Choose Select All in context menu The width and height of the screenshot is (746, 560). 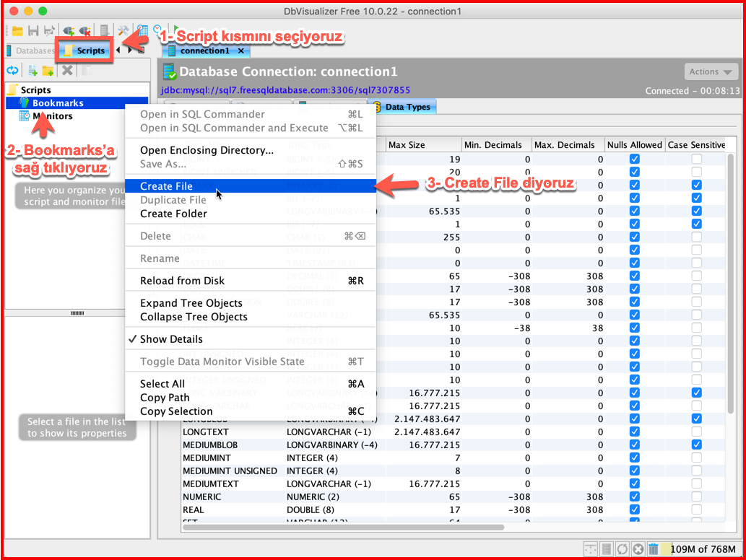tap(251, 384)
